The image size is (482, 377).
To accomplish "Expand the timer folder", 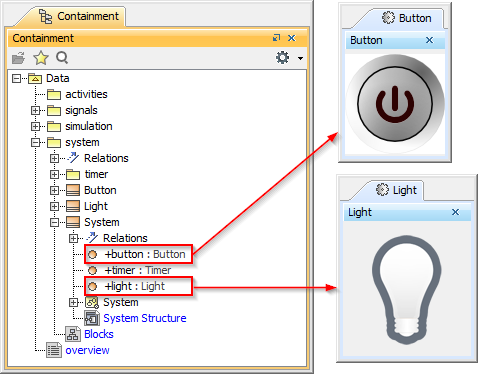I will click(54, 174).
